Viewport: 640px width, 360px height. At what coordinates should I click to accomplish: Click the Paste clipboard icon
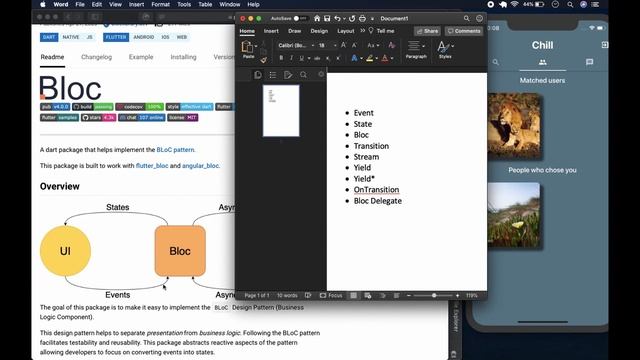pyautogui.click(x=247, y=47)
